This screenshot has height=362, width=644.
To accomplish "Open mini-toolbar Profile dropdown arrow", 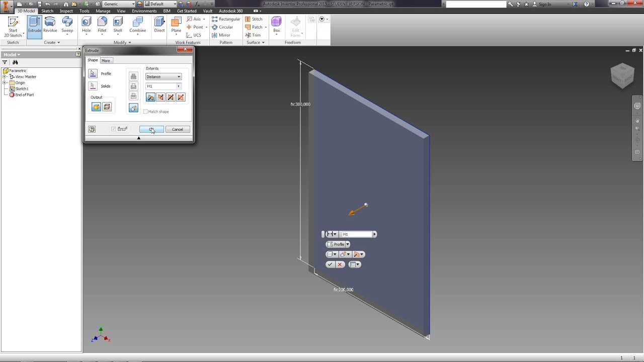I will point(347,244).
